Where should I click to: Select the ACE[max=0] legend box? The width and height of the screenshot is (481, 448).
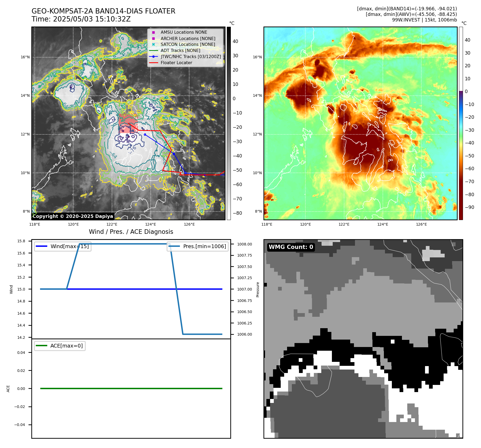60,346
